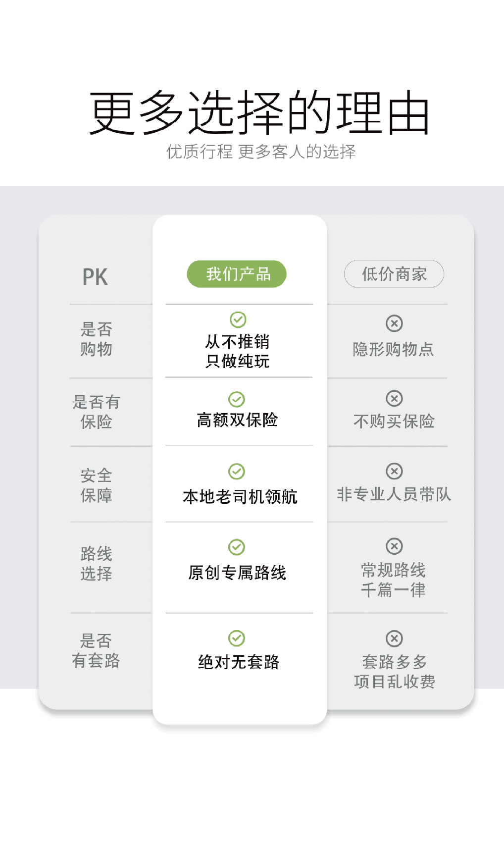
Task: Select the green 我们产品 pill button
Action: tap(237, 274)
